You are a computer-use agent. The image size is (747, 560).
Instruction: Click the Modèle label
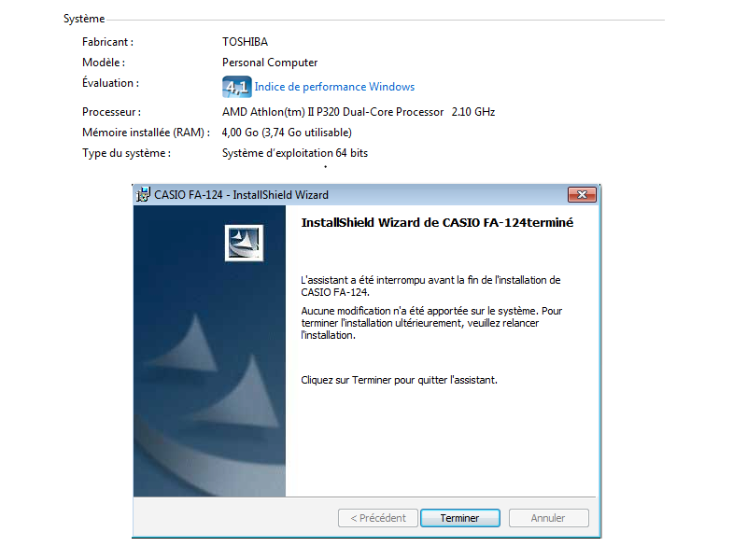point(104,63)
